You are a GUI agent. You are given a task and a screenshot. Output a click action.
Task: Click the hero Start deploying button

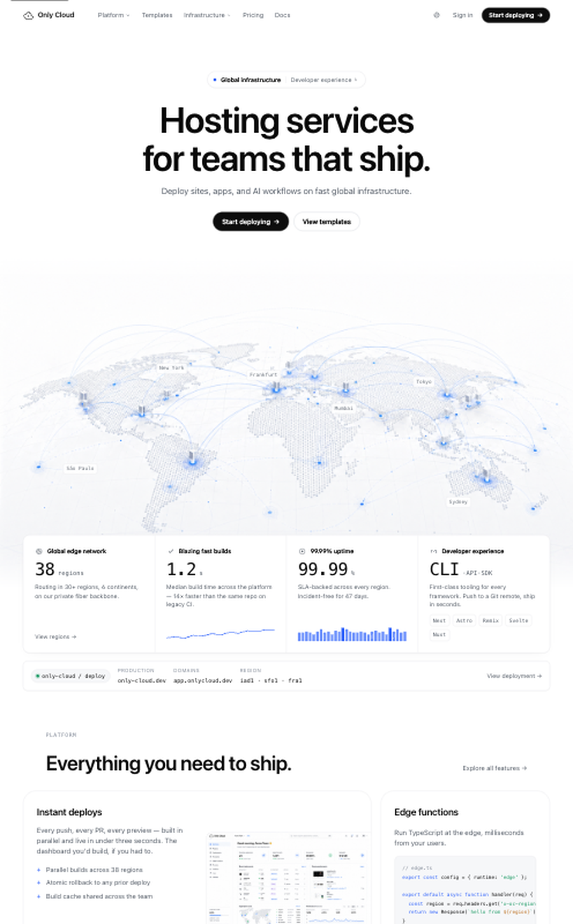click(x=250, y=221)
